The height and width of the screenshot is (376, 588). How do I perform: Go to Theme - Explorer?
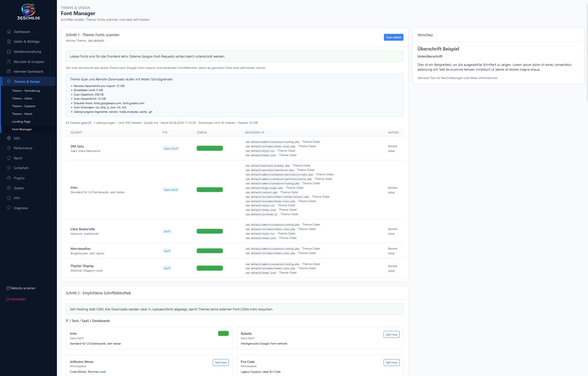[x=24, y=106]
